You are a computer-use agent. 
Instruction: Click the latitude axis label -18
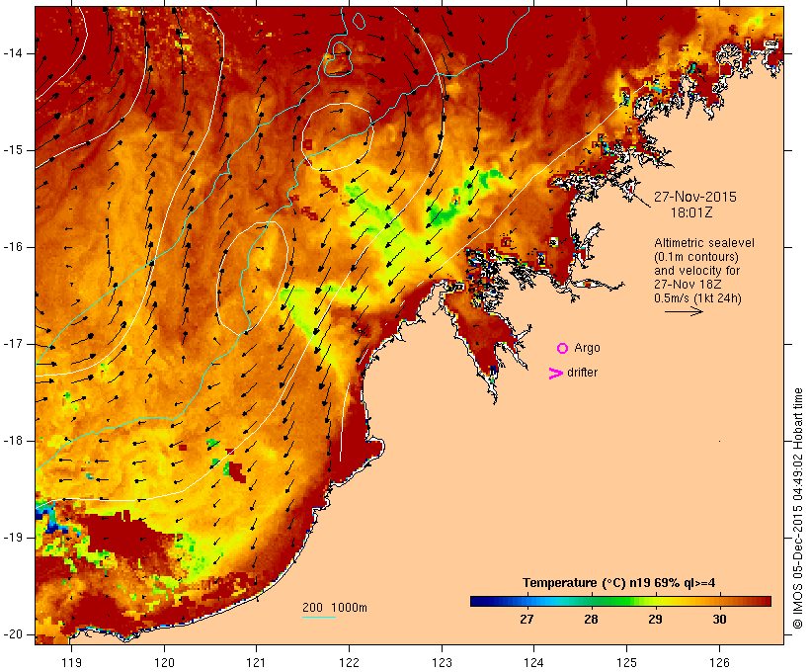13,441
